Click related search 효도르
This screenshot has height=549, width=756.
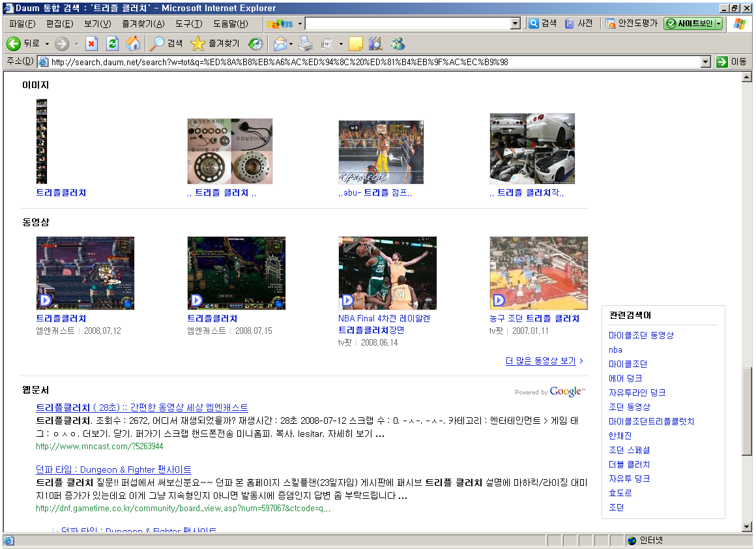click(x=620, y=493)
